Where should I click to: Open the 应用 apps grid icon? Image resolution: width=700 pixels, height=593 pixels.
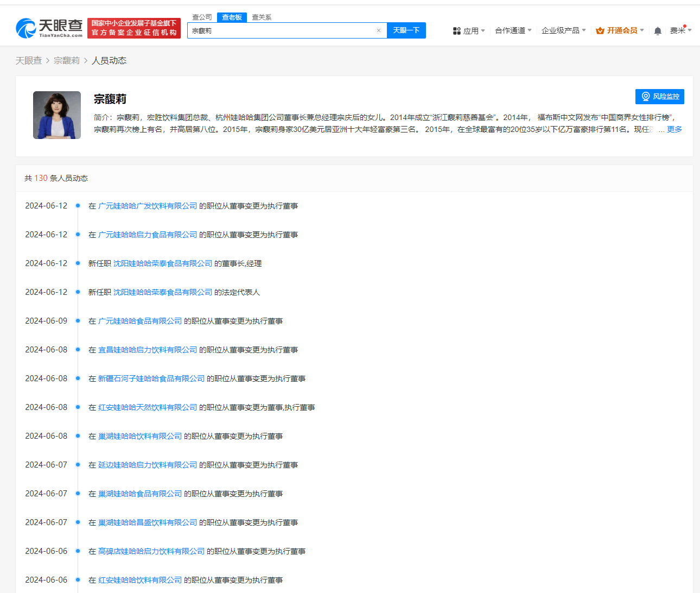457,30
